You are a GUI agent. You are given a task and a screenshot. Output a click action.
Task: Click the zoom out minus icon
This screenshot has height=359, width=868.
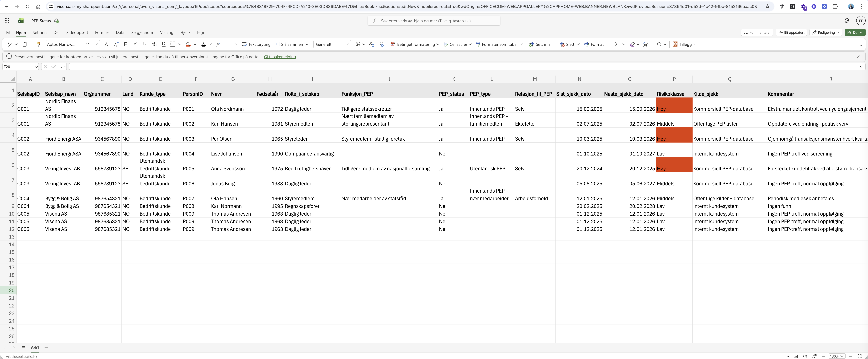(824, 356)
